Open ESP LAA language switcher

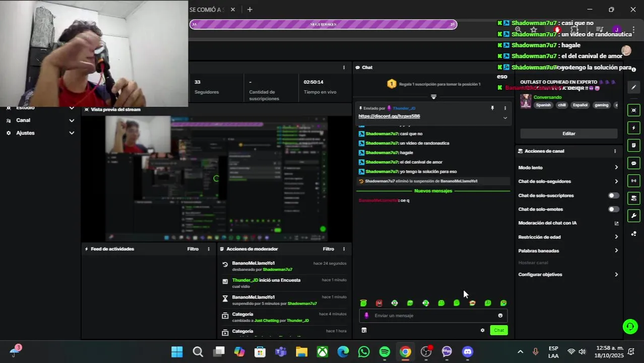553,352
